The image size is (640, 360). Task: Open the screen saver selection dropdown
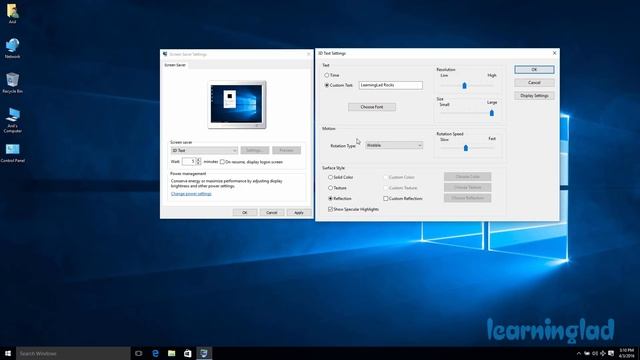click(x=204, y=151)
